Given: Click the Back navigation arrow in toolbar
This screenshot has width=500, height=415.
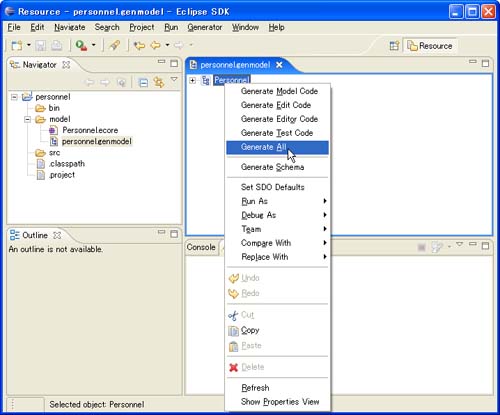Looking at the screenshot, I should pyautogui.click(x=156, y=45).
